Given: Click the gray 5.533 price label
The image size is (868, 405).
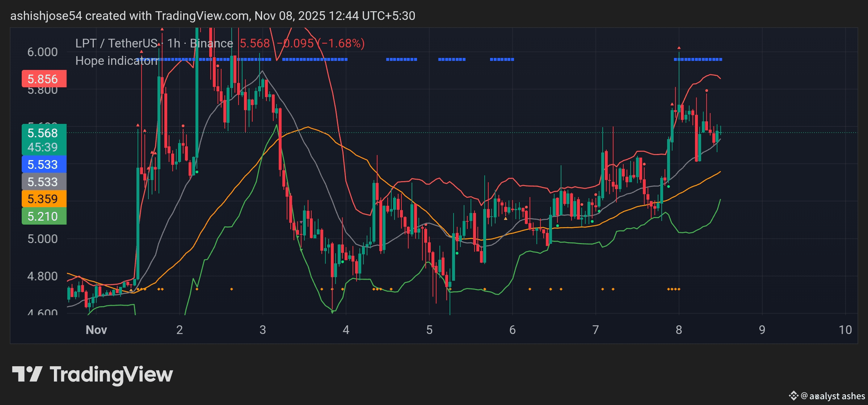Looking at the screenshot, I should [x=44, y=182].
